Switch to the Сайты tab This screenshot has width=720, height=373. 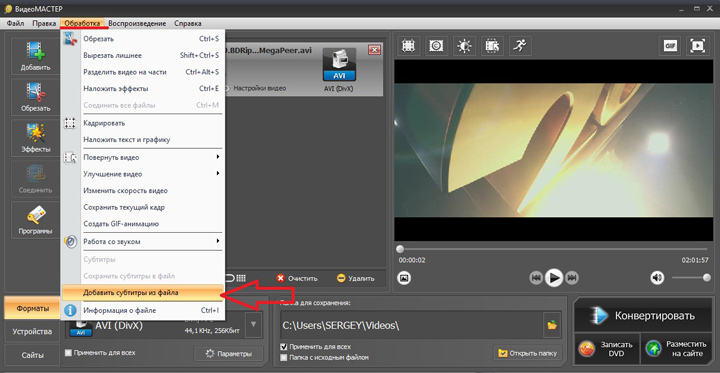32,355
